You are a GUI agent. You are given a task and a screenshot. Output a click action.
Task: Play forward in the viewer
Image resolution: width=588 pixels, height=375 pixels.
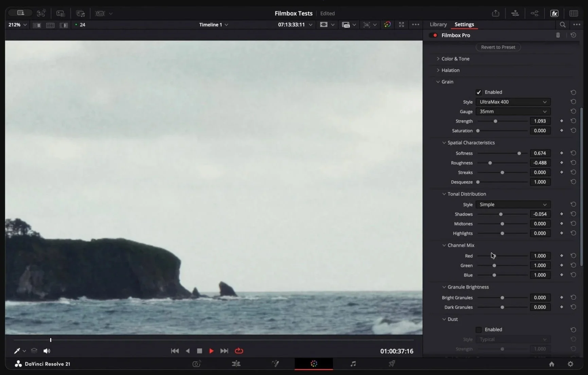(x=211, y=351)
